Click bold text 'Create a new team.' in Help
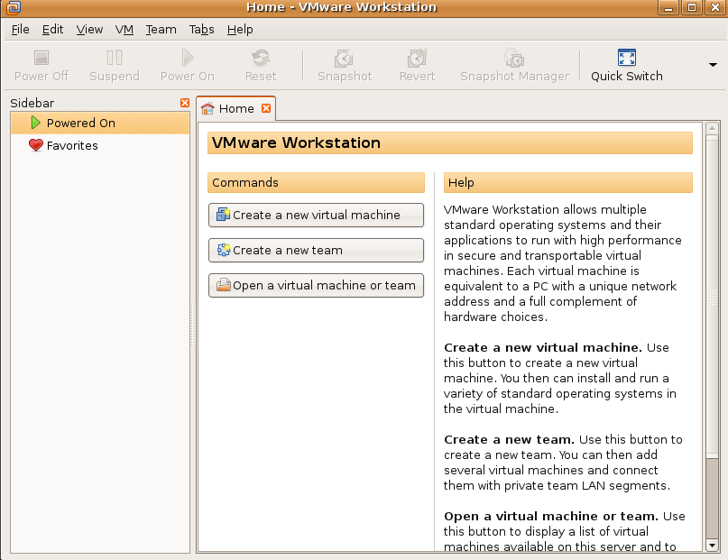The height and width of the screenshot is (560, 728). pyautogui.click(x=509, y=439)
